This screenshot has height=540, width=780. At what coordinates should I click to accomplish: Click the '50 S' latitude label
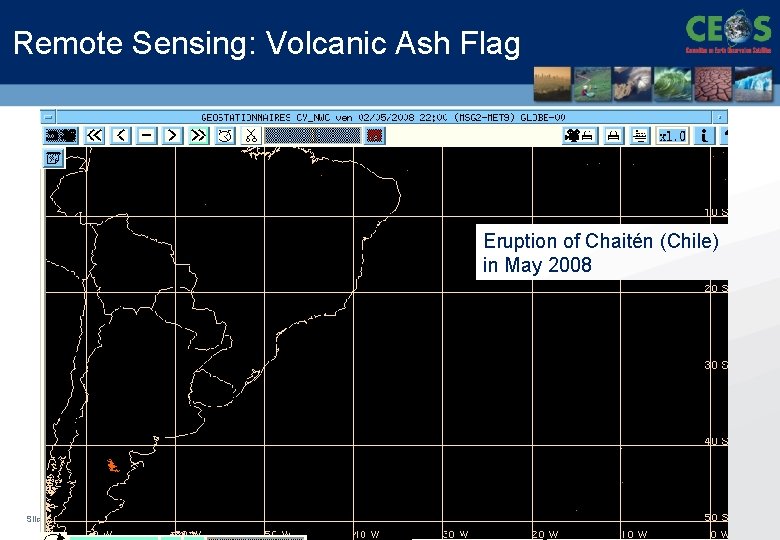[x=716, y=518]
